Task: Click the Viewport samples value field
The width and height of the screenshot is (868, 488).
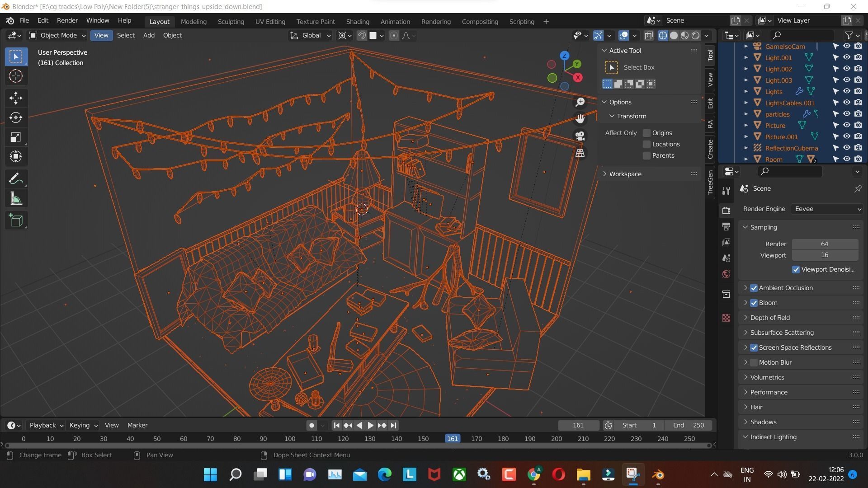Action: tap(825, 255)
